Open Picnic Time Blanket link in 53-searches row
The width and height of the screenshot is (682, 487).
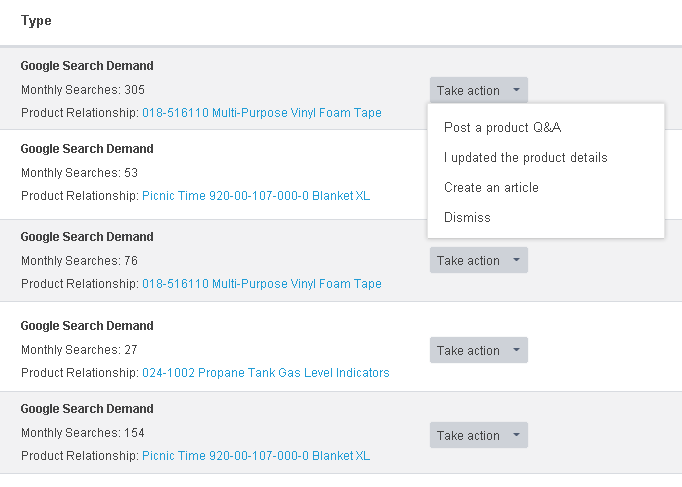pyautogui.click(x=255, y=196)
